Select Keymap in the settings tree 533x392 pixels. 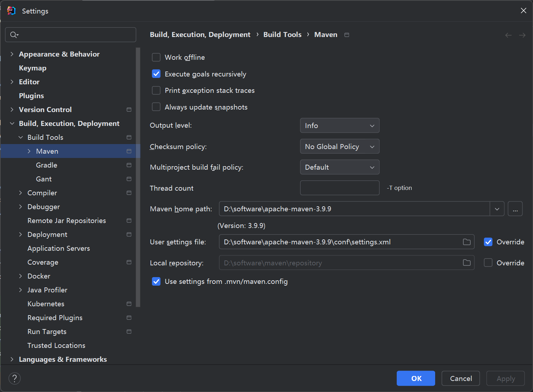point(33,68)
